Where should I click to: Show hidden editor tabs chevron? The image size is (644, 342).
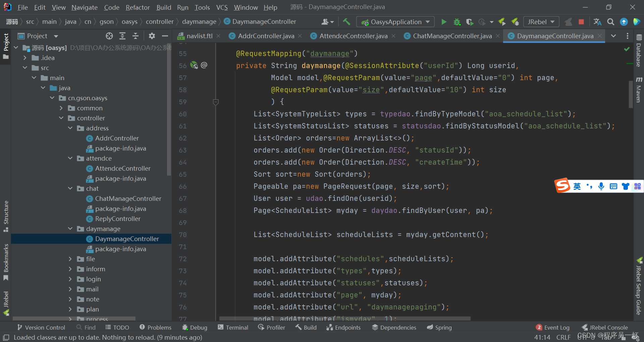pos(613,36)
